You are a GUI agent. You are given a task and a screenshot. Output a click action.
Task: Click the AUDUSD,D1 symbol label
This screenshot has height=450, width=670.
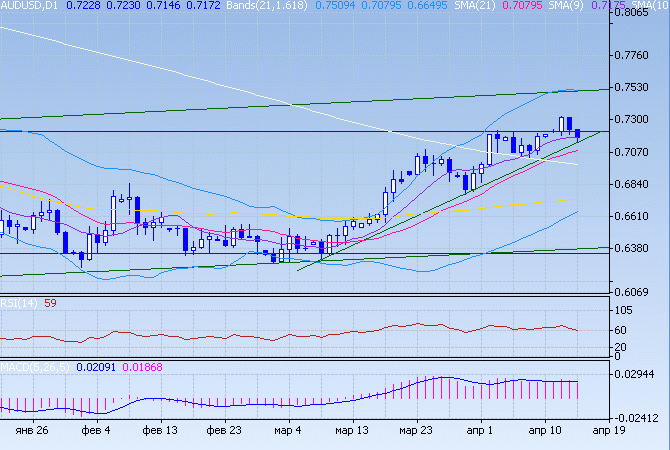coord(29,6)
